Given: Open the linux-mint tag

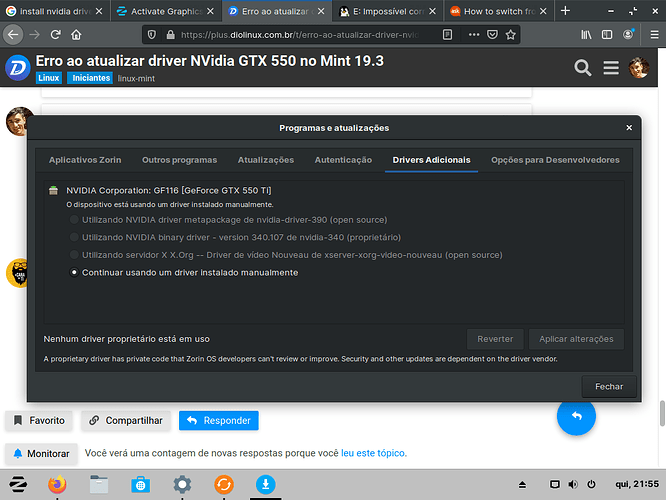Looking at the screenshot, I should tap(136, 79).
